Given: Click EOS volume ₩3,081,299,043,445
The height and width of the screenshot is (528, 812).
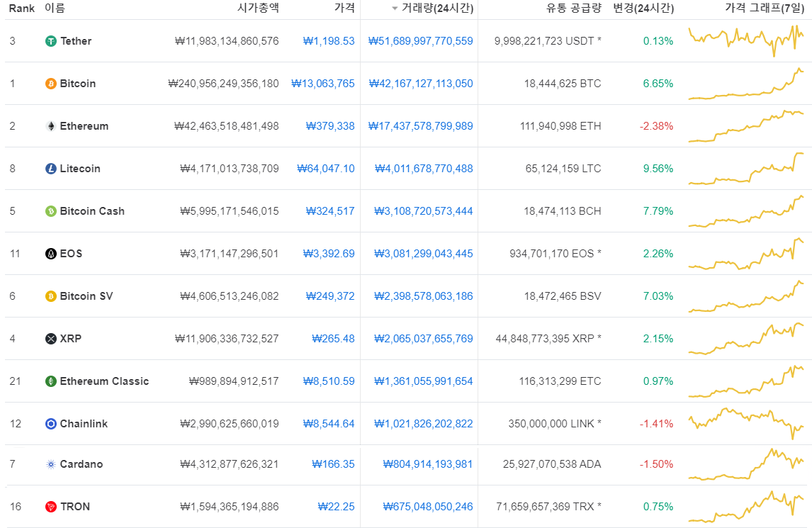Looking at the screenshot, I should 424,254.
